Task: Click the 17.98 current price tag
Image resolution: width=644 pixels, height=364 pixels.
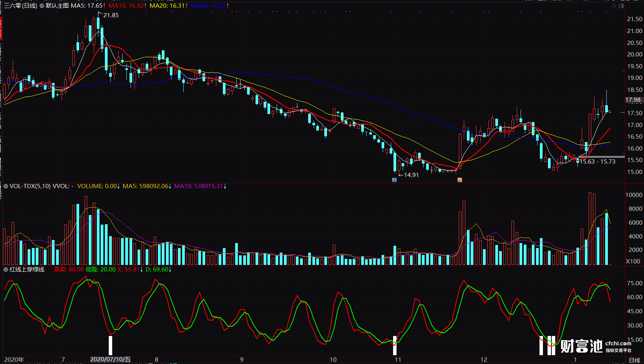Action: 633,100
